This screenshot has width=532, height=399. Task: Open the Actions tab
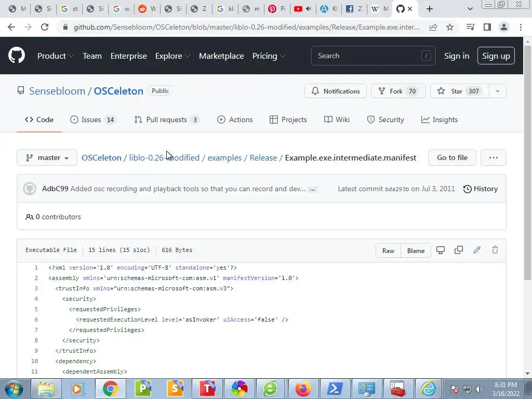[x=235, y=120]
